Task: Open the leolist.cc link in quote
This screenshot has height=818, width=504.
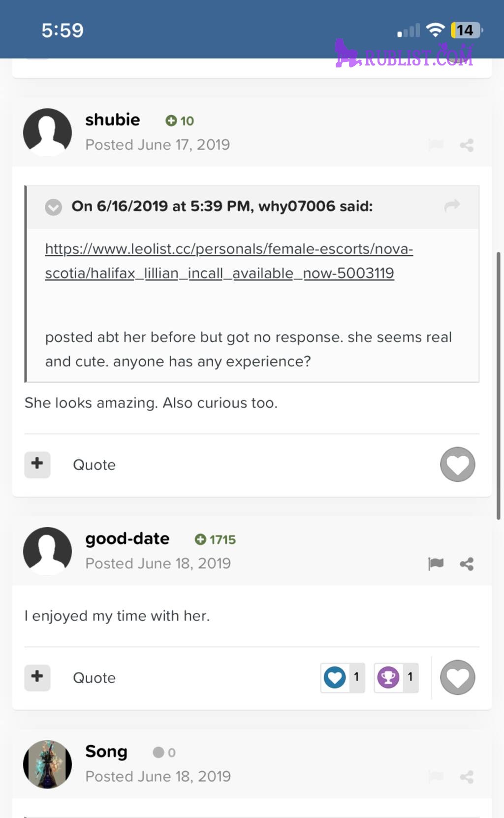Action: click(x=229, y=261)
